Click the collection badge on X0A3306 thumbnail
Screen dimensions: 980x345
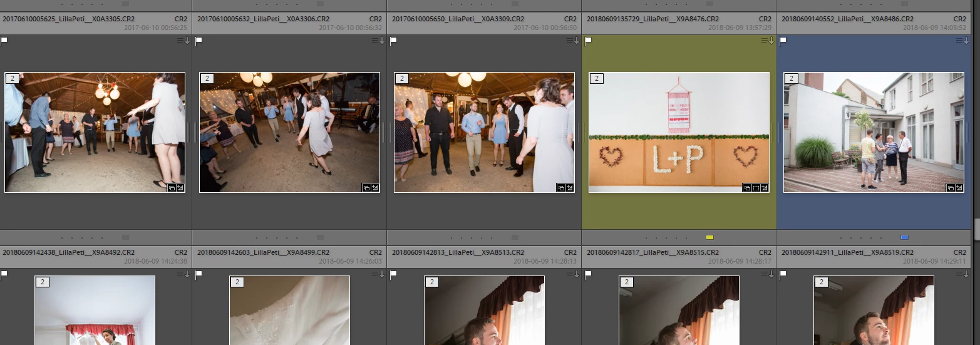(367, 187)
